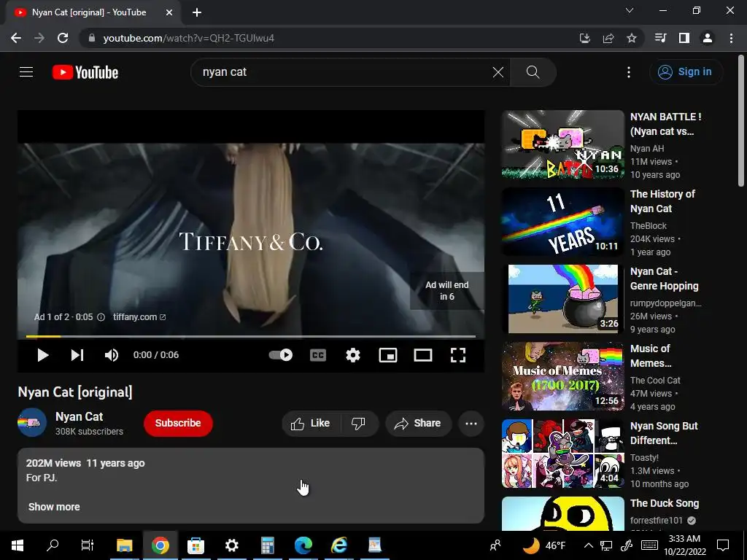
Task: Open Calculator from the taskbar
Action: (x=267, y=545)
